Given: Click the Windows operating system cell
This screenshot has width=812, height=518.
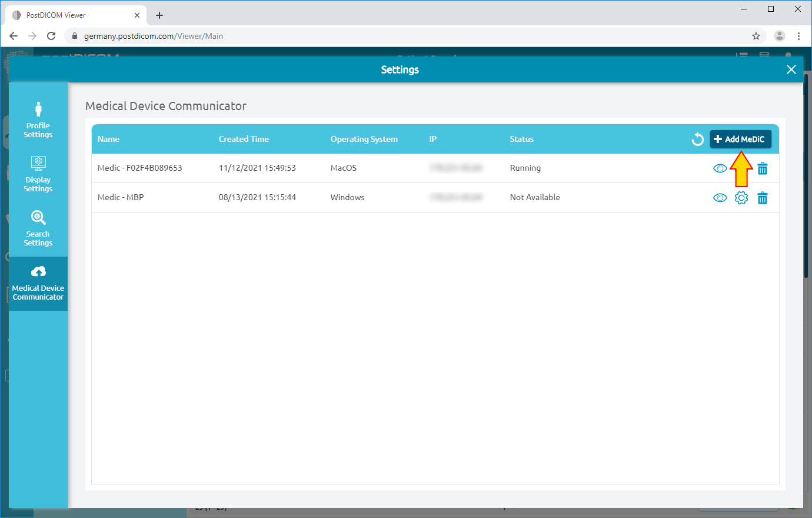Looking at the screenshot, I should click(347, 197).
